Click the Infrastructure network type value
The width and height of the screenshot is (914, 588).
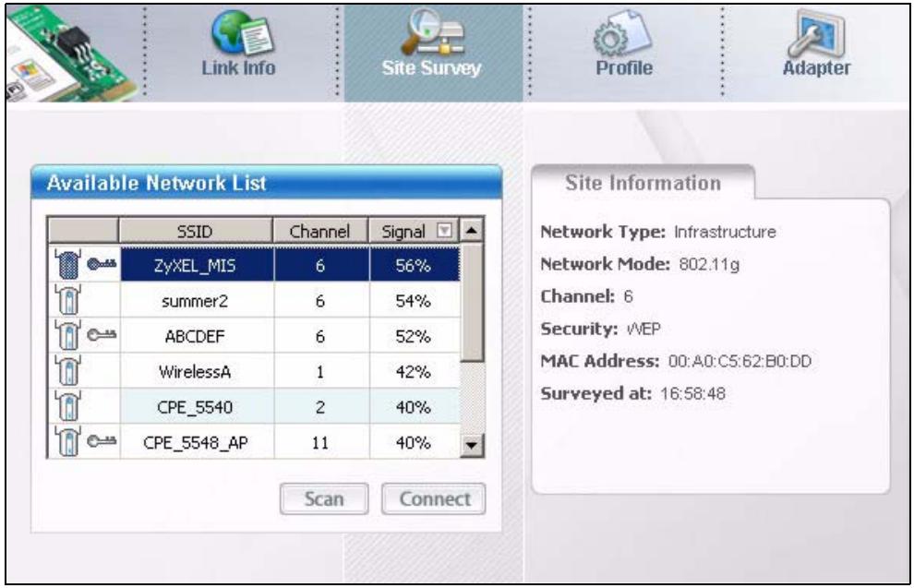[725, 232]
